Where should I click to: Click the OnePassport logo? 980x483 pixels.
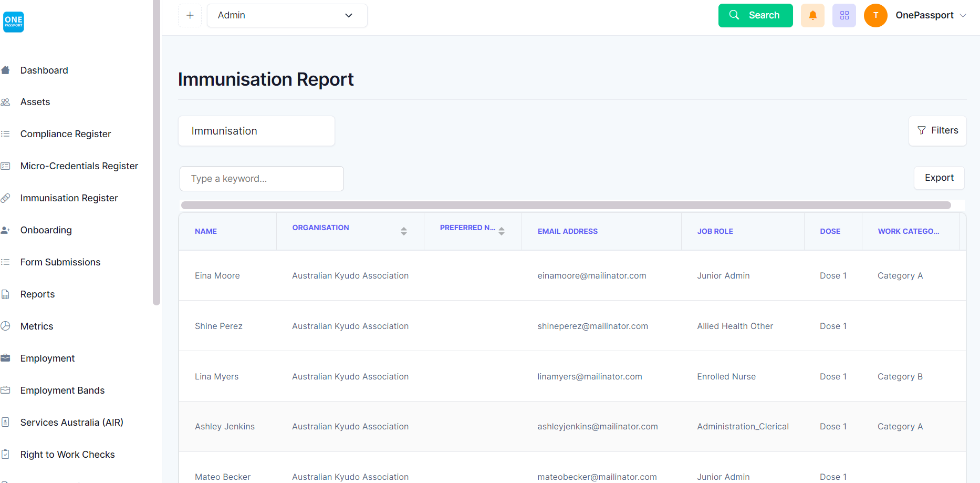click(x=14, y=22)
